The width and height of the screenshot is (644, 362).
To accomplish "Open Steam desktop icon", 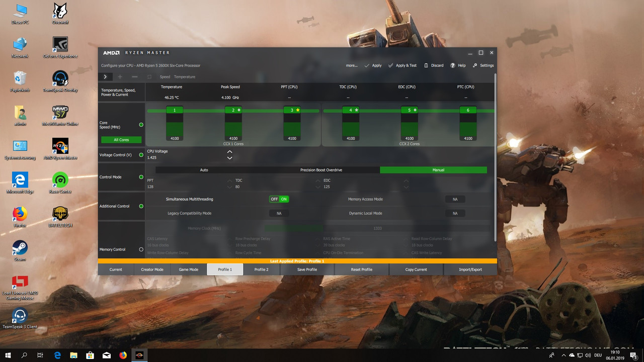I will click(x=20, y=251).
